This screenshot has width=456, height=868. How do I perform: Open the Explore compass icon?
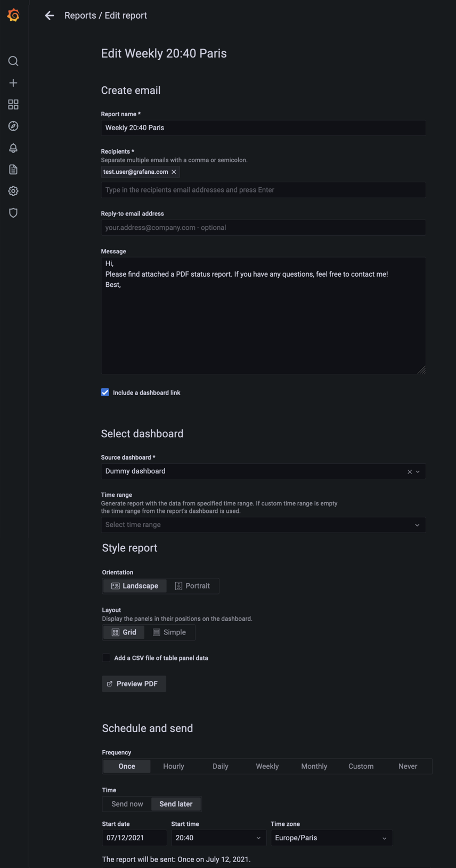pos(13,126)
